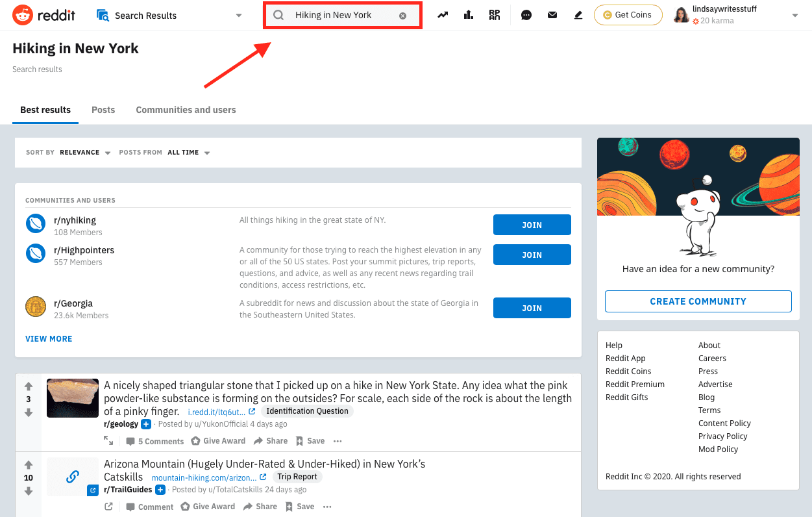Open the trending/popular posts icon
The height and width of the screenshot is (517, 812).
(443, 14)
